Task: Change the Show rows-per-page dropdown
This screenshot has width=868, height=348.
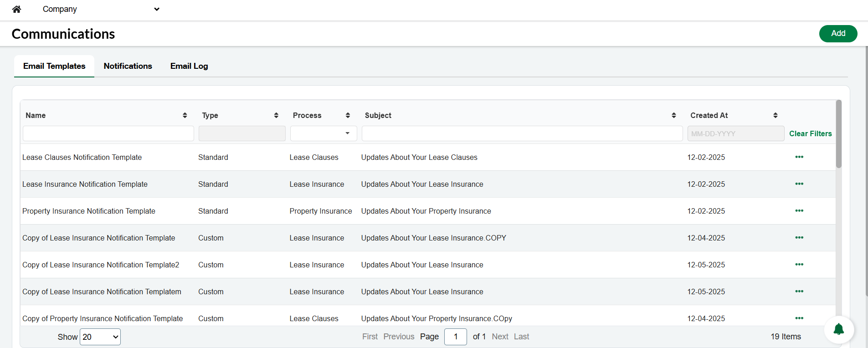Action: click(100, 337)
